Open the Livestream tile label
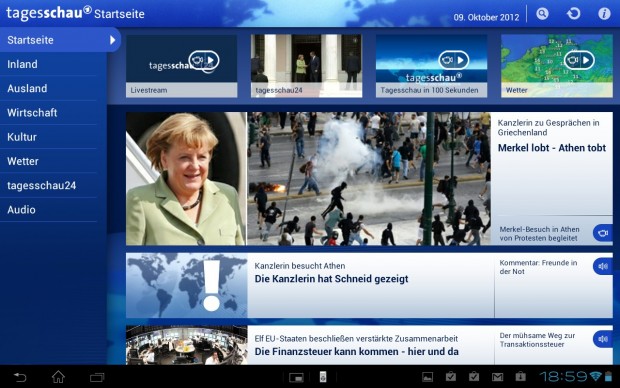Screen dimensions: 620x388 pos(181,90)
